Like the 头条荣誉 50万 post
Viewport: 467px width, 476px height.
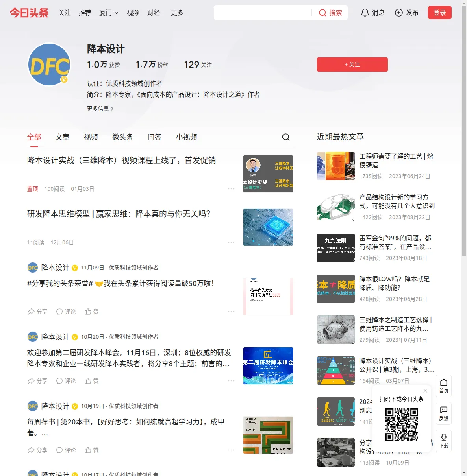92,312
